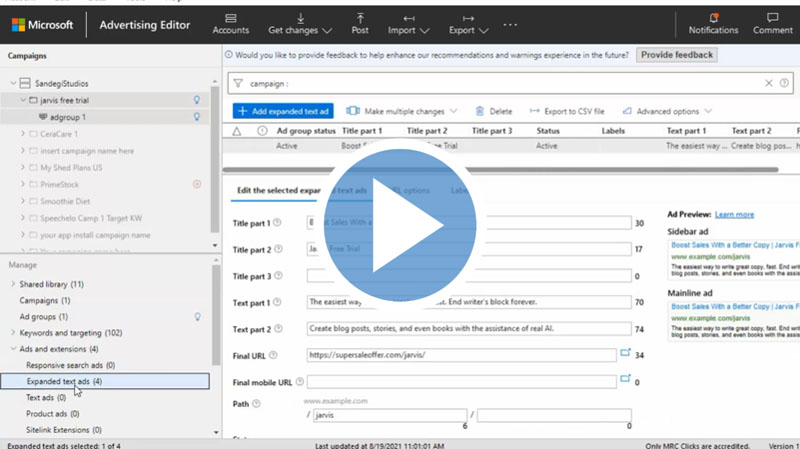
Task: Open the Accounts view
Action: click(x=231, y=24)
